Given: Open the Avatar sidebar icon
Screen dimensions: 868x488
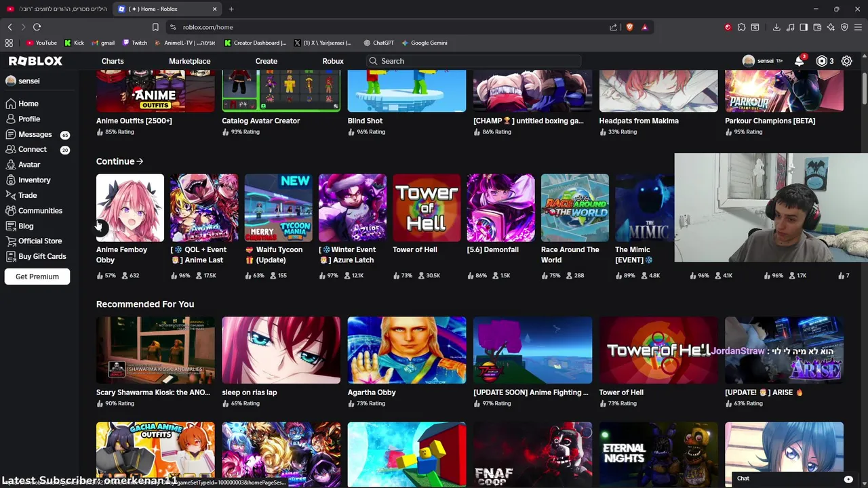Looking at the screenshot, I should point(10,165).
